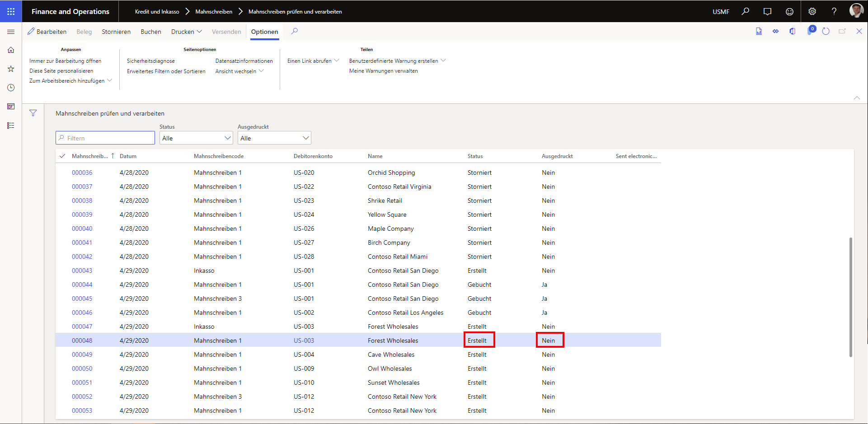Open the notifications badge icon
The width and height of the screenshot is (868, 424).
[811, 30]
